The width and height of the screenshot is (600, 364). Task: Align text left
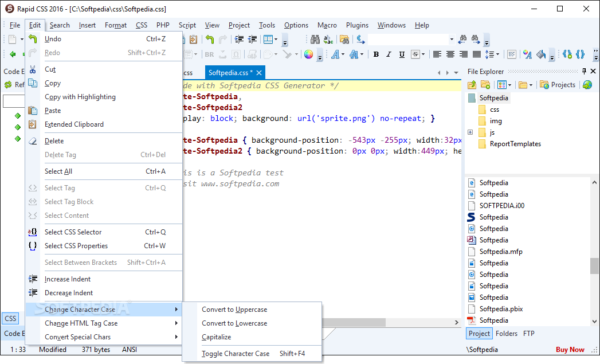coord(437,54)
